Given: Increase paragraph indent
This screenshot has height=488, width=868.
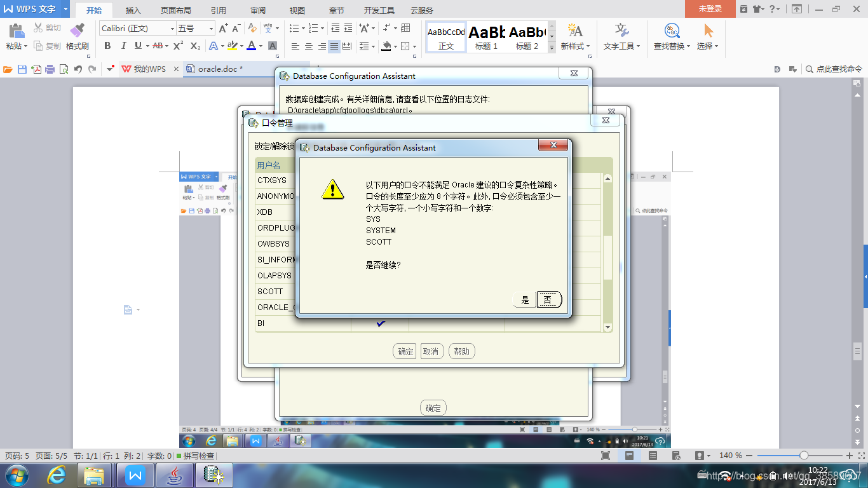Looking at the screenshot, I should [349, 28].
